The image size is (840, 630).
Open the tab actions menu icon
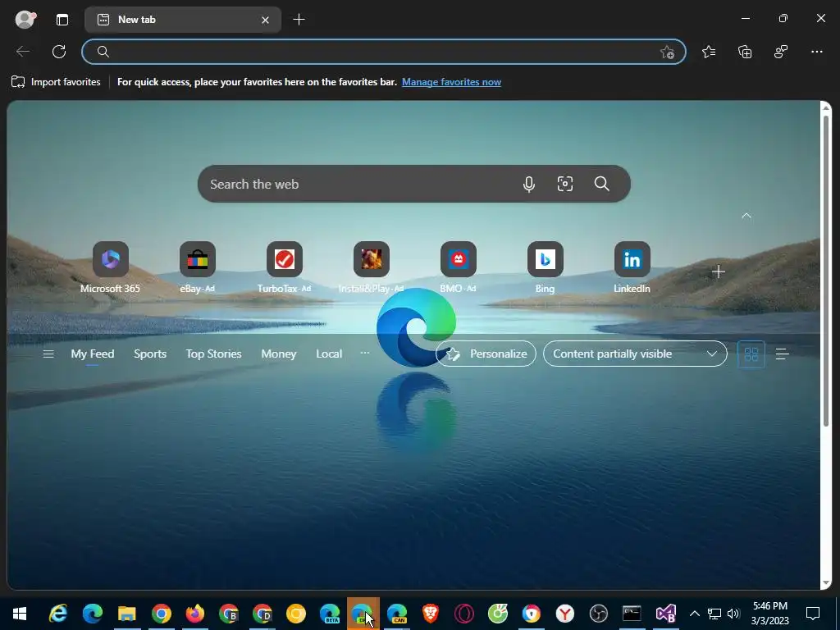62,20
